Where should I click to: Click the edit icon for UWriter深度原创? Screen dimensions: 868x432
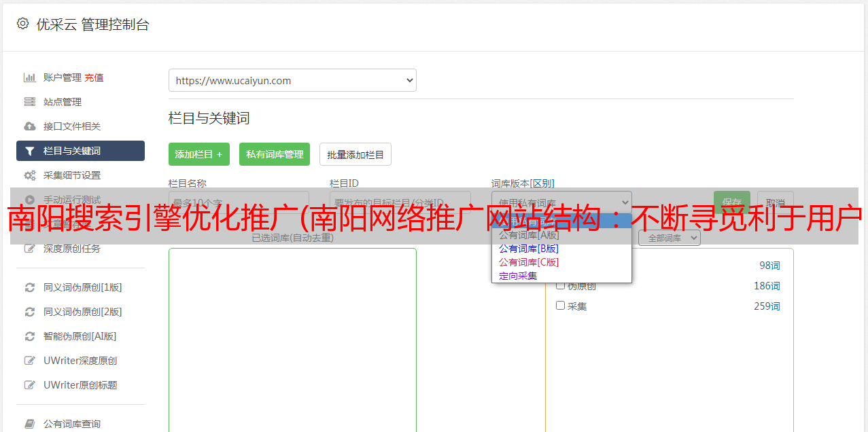pos(29,361)
